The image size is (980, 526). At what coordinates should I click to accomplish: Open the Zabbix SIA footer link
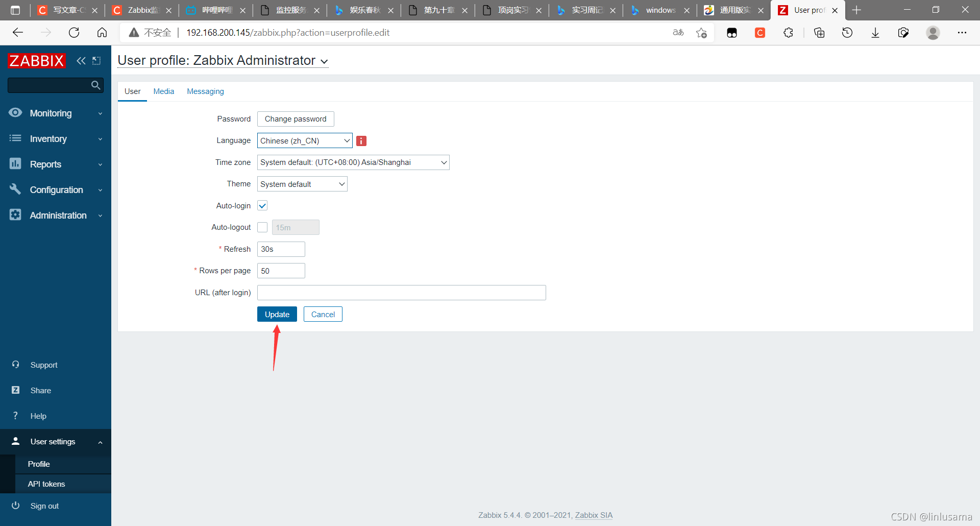click(x=594, y=515)
